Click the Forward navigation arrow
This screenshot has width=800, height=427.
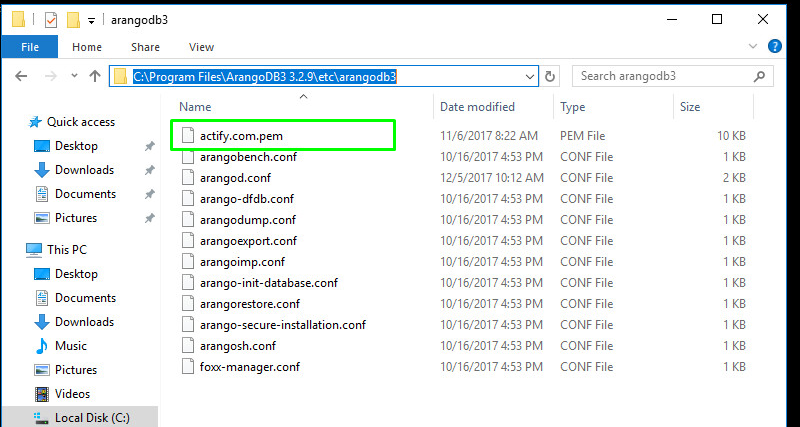51,77
